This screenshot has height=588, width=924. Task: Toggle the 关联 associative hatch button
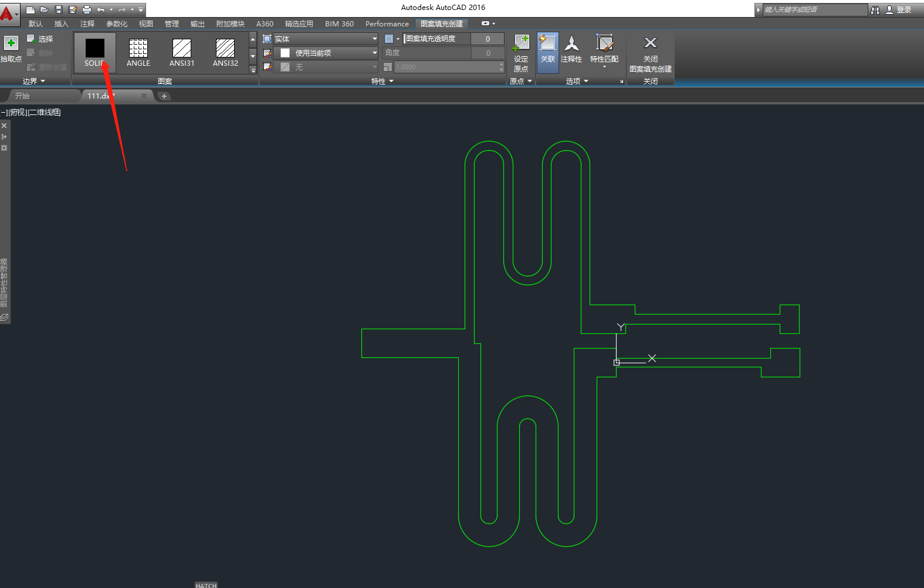(x=548, y=52)
